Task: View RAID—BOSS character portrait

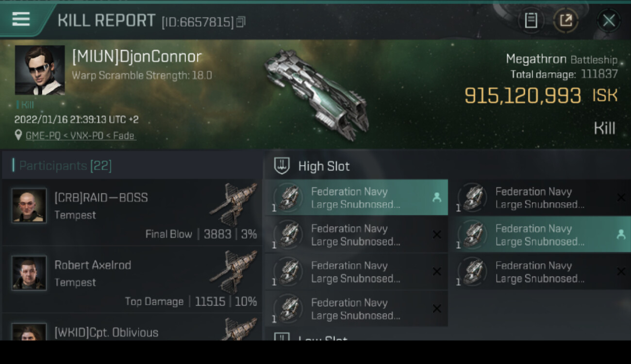Action: pyautogui.click(x=29, y=206)
